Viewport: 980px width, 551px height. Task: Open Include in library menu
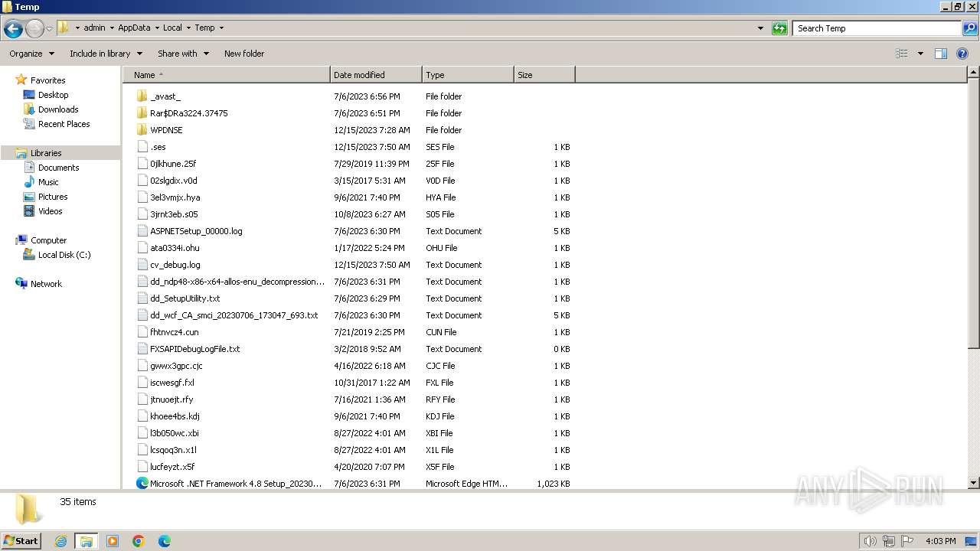point(106,54)
